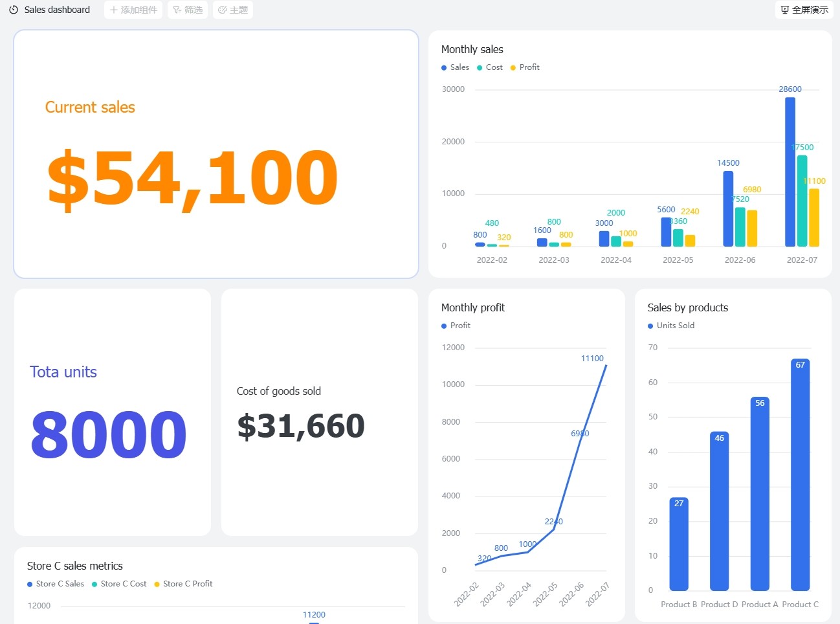Image resolution: width=840 pixels, height=624 pixels.
Task: Toggle Profit series in Monthly sales legend
Action: pyautogui.click(x=525, y=67)
